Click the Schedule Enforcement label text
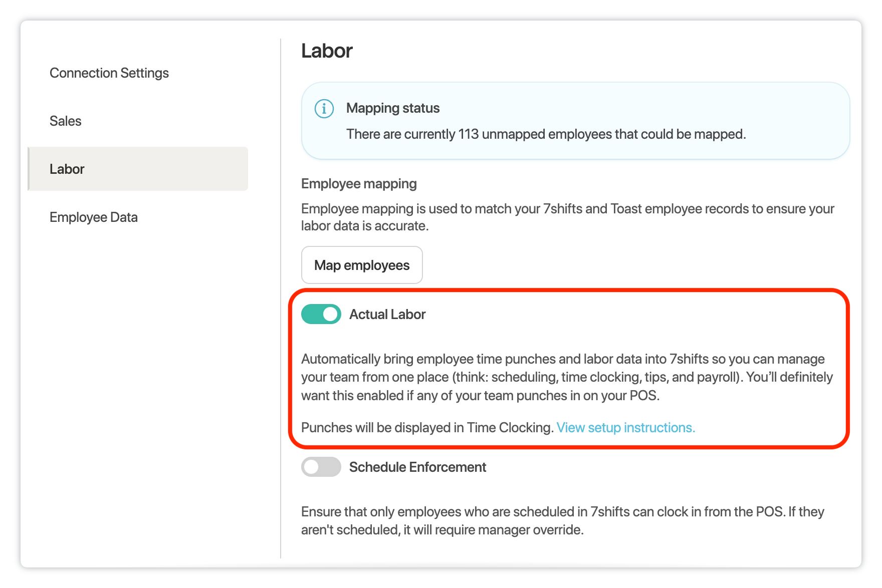Viewport: 882px width, 588px height. click(417, 467)
